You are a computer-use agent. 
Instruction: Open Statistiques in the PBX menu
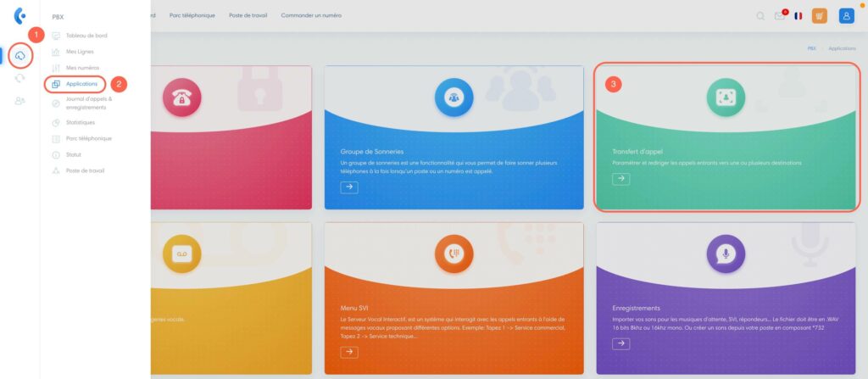pyautogui.click(x=81, y=122)
